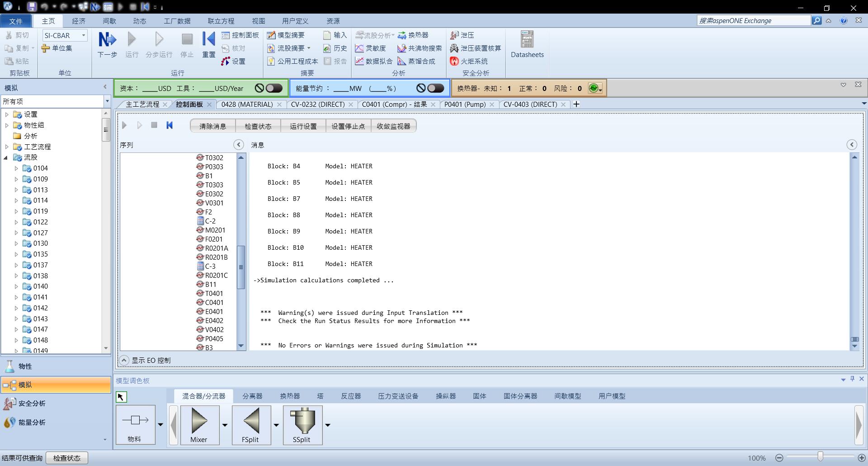Viewport: 868px width, 466px height.
Task: Expand the 物性组 tree node
Action: (7, 125)
